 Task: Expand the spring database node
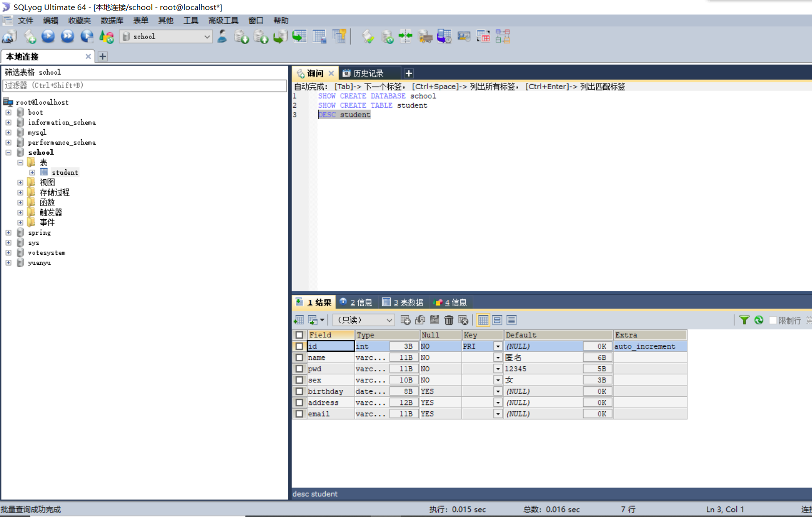[9, 233]
